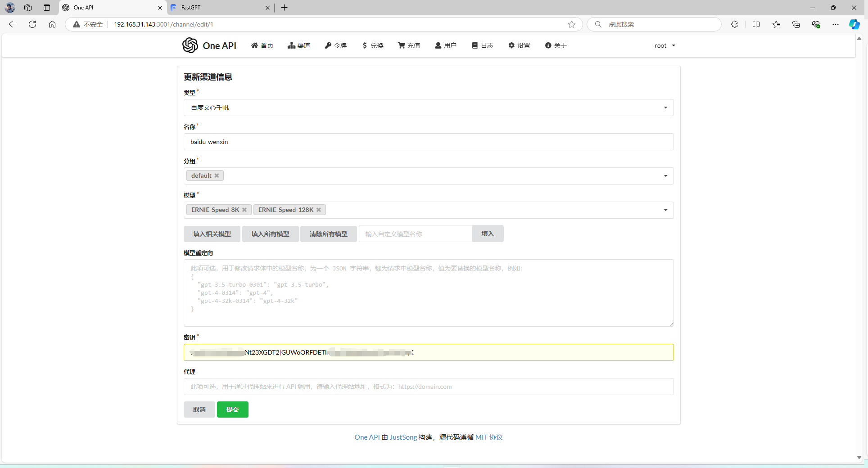
Task: Open the 令牌 tokens page
Action: 336,45
